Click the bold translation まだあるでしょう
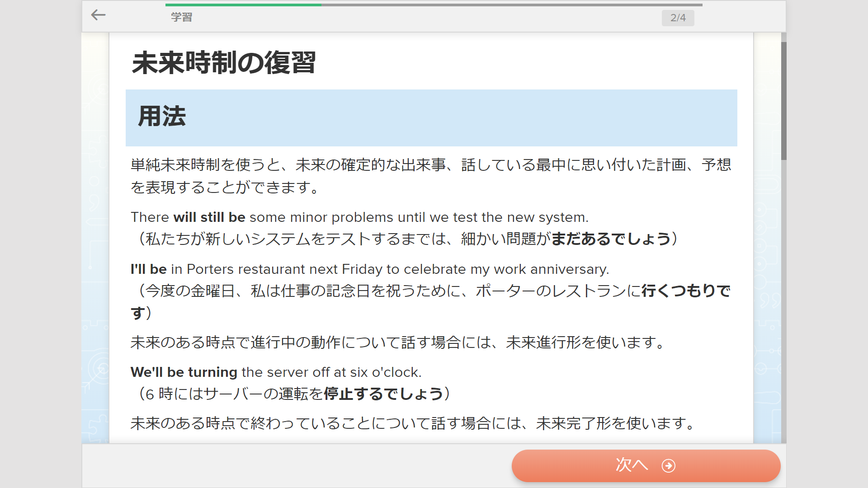868x488 pixels. tap(611, 239)
